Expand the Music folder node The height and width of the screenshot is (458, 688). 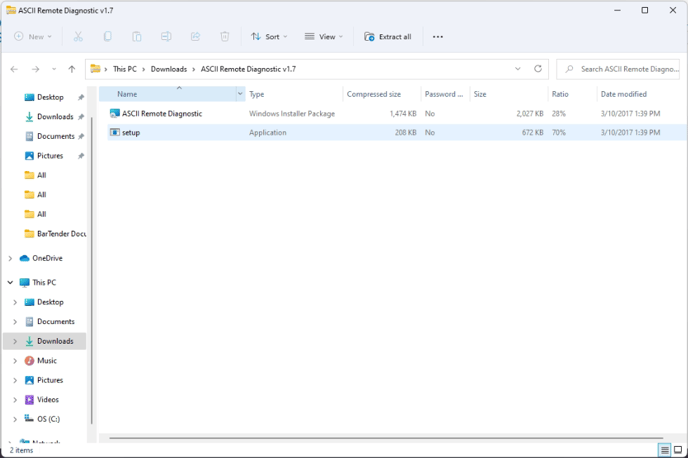[15, 361]
